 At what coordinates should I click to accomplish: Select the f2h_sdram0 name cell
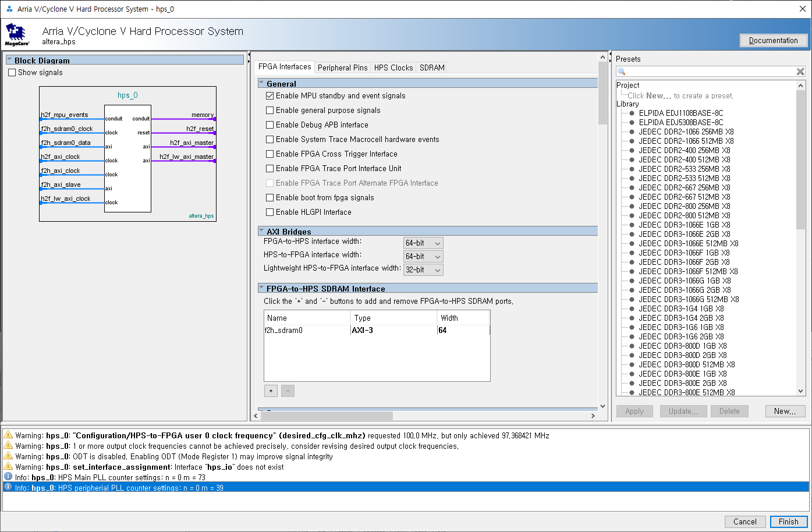307,330
